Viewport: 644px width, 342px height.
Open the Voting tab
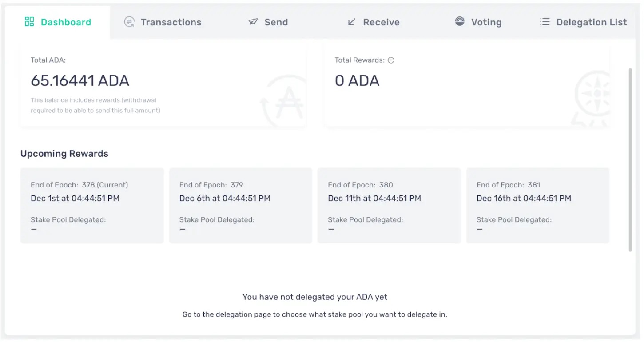pos(478,22)
